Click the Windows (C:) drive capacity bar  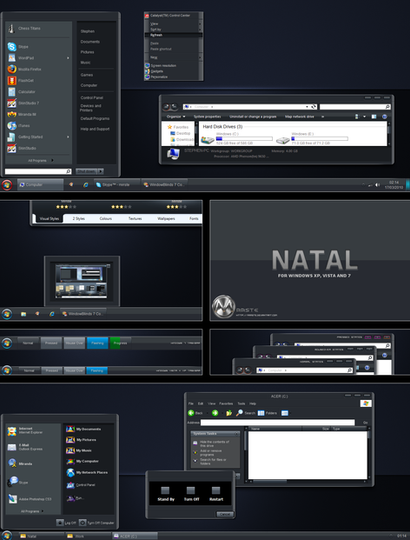click(x=244, y=138)
